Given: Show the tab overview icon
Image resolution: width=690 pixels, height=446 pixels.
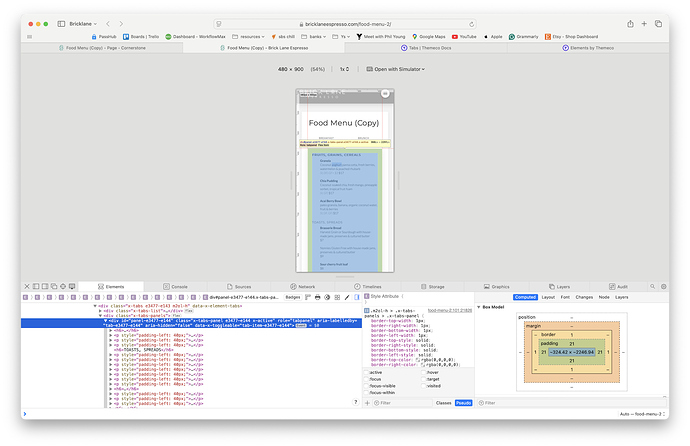Looking at the screenshot, I should point(658,24).
